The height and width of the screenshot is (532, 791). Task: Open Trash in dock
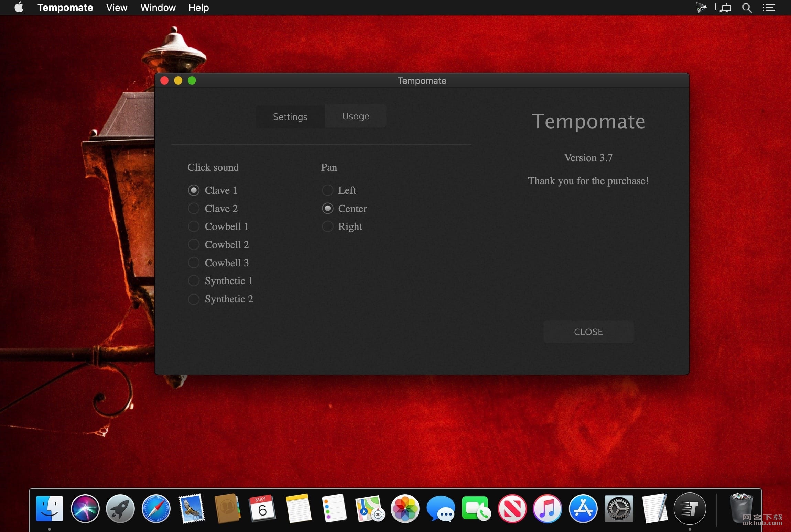(x=741, y=508)
